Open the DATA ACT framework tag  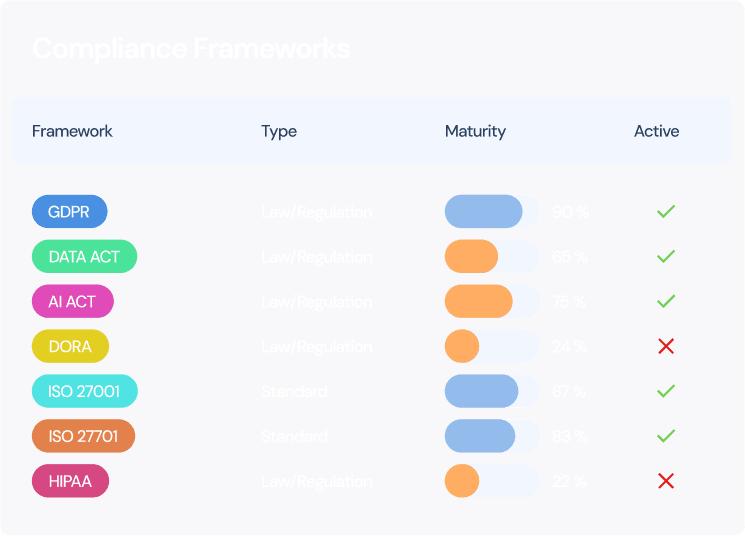click(84, 257)
